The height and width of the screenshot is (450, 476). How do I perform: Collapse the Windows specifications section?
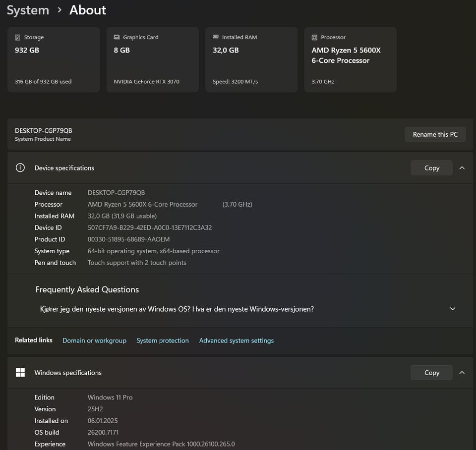[x=462, y=373]
